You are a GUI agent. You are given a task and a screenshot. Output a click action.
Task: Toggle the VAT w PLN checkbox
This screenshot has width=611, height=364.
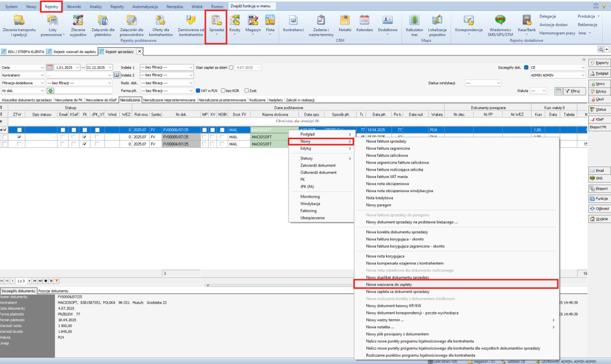[x=199, y=90]
